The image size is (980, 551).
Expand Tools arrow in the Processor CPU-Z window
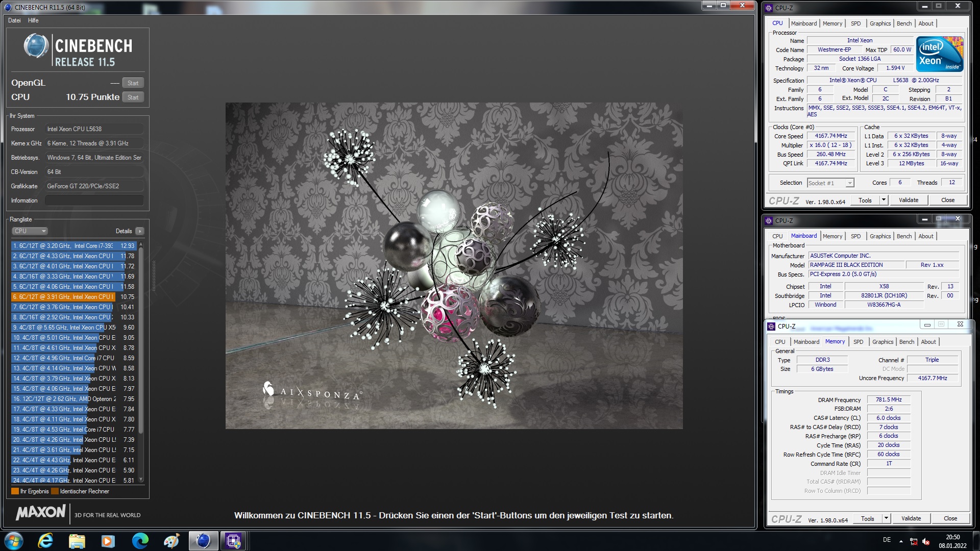(x=884, y=201)
